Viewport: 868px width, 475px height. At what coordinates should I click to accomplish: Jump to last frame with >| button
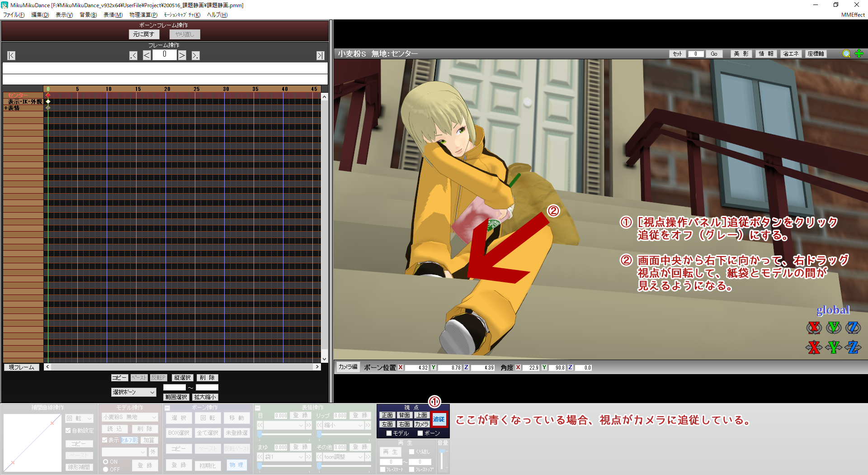click(x=320, y=56)
